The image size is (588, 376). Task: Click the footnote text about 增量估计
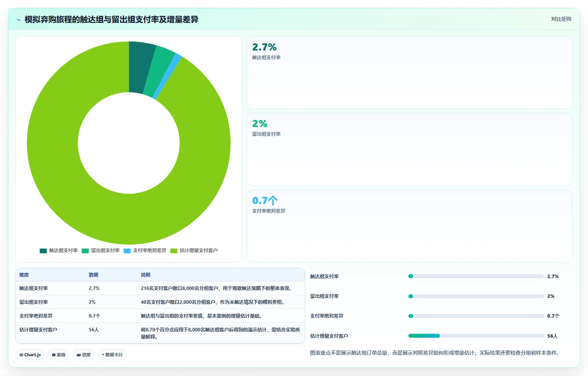435,353
